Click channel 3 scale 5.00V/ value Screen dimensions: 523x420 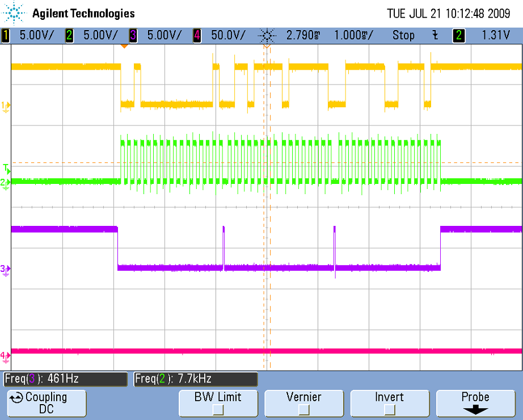click(x=165, y=35)
